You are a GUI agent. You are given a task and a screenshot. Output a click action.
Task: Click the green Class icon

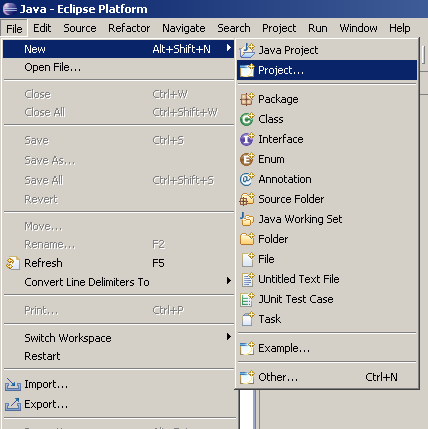pos(247,119)
